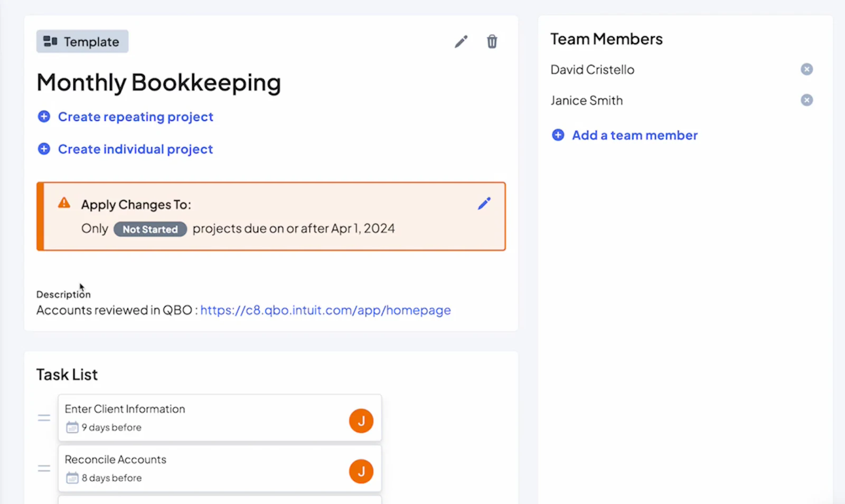Viewport: 845px width, 504px height.
Task: Click the plus icon beside Create individual project
Action: tap(44, 149)
